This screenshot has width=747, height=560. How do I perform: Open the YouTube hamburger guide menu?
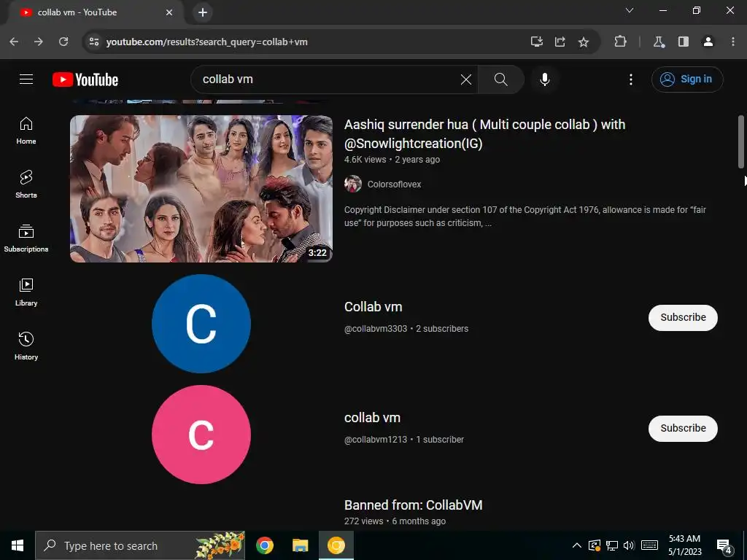tap(26, 79)
